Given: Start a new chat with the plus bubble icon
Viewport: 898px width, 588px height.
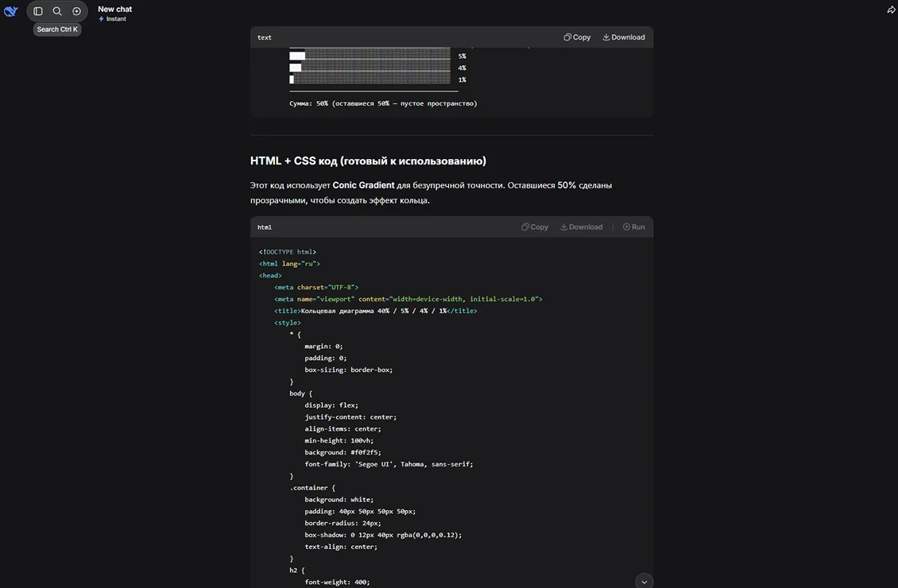Looking at the screenshot, I should point(77,11).
